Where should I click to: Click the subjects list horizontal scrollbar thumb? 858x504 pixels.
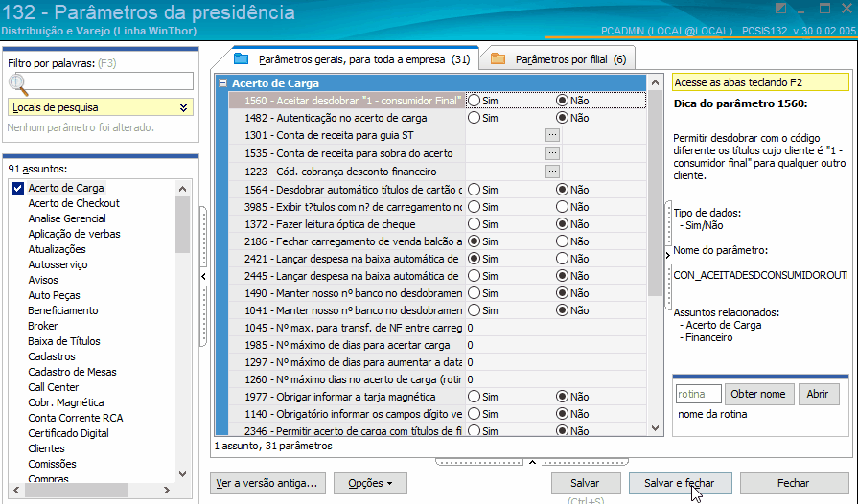(77, 491)
